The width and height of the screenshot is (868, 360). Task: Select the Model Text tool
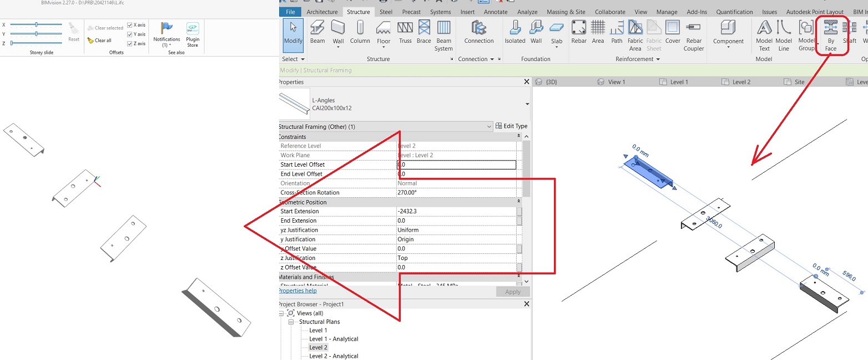[x=764, y=33]
